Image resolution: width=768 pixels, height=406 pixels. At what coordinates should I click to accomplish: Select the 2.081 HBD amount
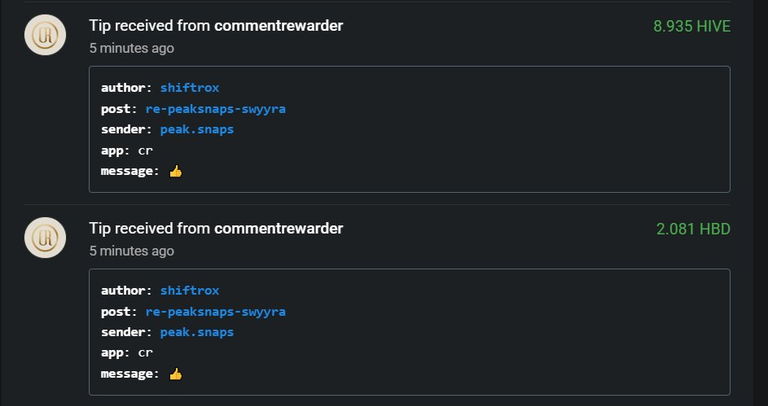coord(693,229)
